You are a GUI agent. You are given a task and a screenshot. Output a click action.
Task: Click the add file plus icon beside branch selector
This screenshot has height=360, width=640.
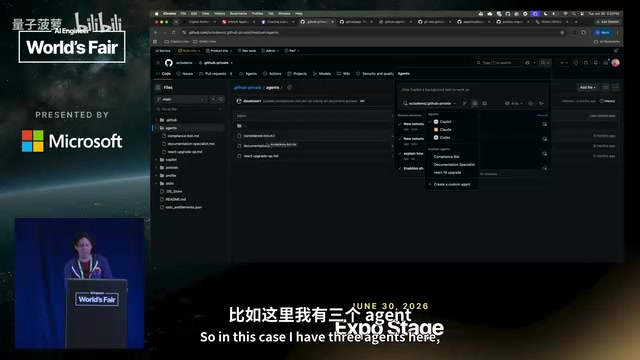213,99
